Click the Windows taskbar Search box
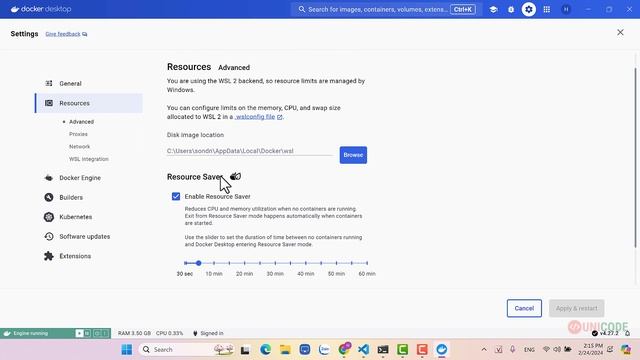Viewport: 640px width, 360px height. pos(187,349)
